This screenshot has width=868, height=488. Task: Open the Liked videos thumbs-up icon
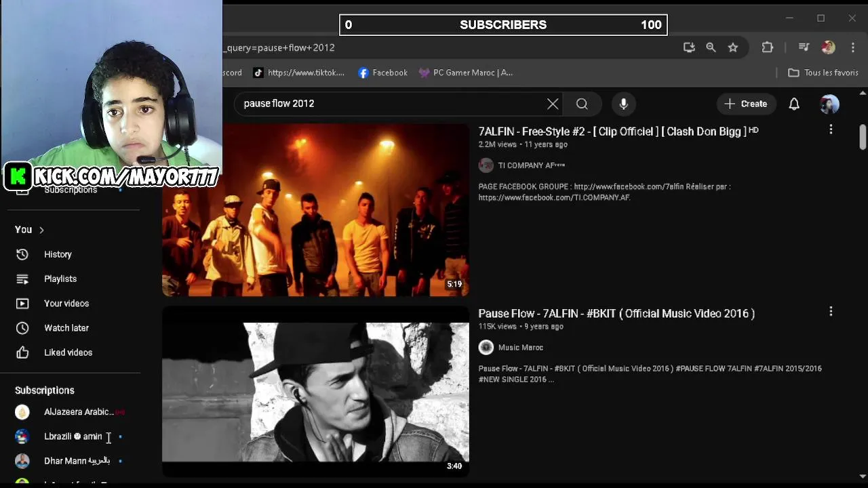tap(22, 352)
